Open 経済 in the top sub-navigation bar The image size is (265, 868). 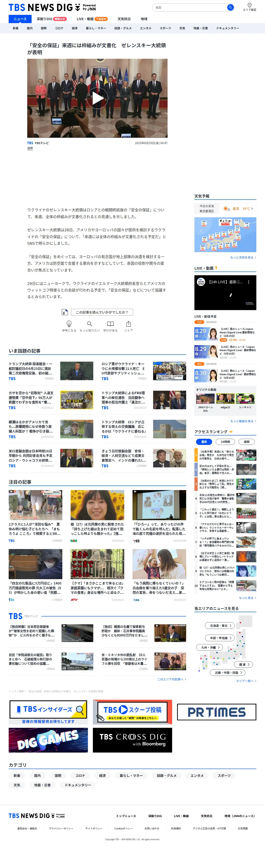pos(75,28)
